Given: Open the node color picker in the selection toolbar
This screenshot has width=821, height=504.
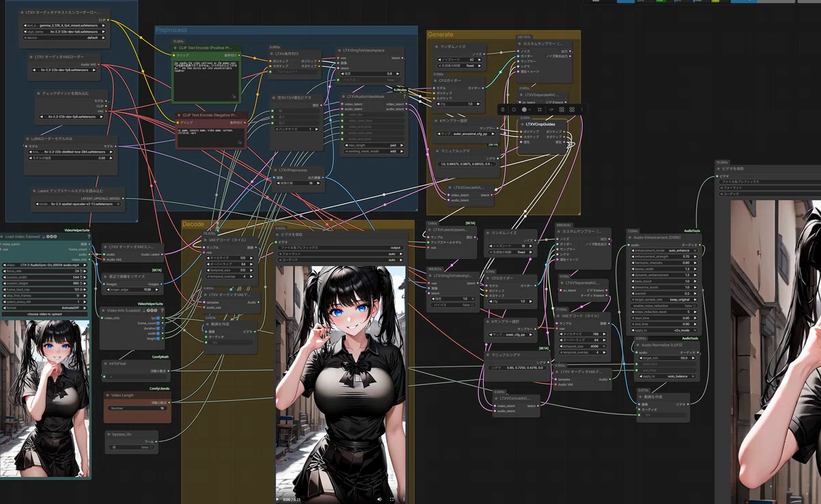Looking at the screenshot, I should 526,109.
